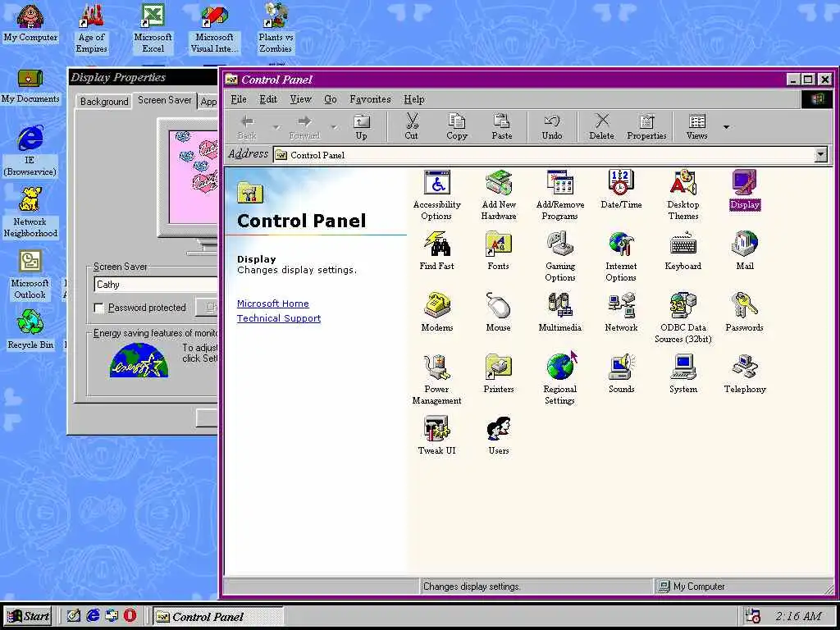
Task: Open the Keyboard applet
Action: 683,251
